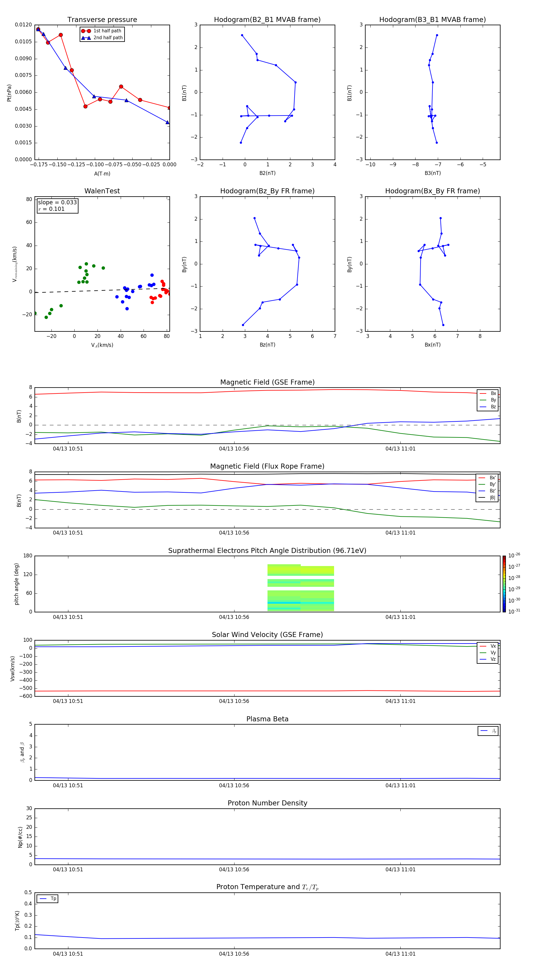535x980 pixels.
Task: Click the 'Magnetic Field (GSE Frame)' title
Action: 267,382
